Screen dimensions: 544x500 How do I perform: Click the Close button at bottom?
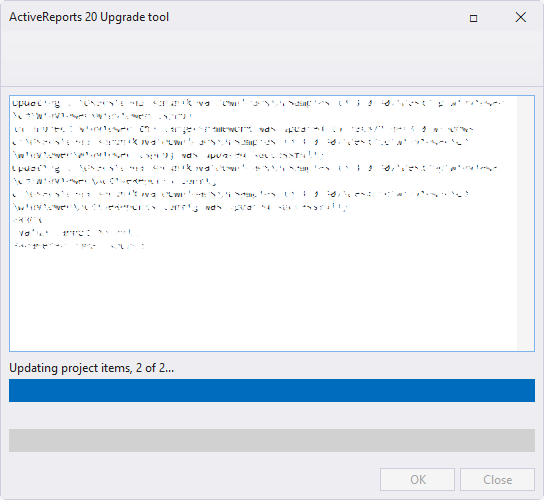(x=497, y=480)
